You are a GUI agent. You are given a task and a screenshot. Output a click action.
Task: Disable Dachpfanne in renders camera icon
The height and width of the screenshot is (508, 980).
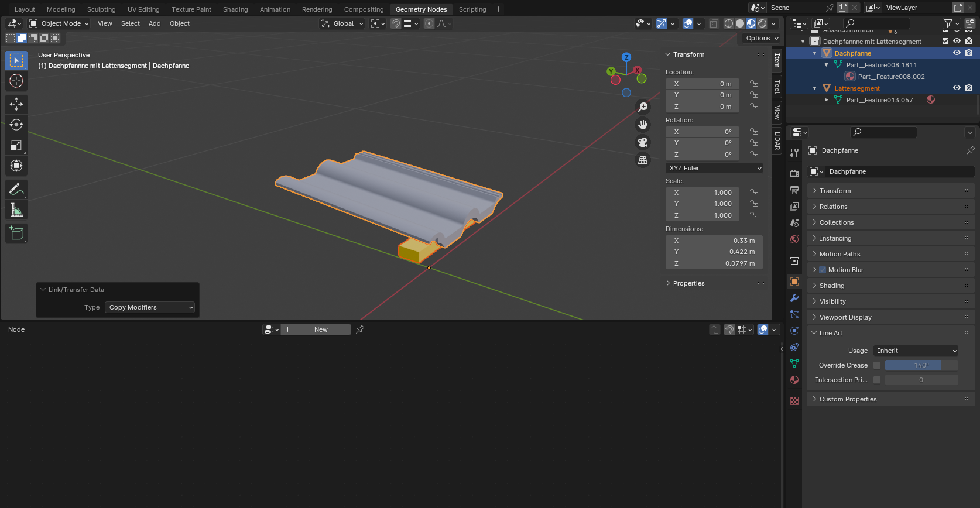969,53
